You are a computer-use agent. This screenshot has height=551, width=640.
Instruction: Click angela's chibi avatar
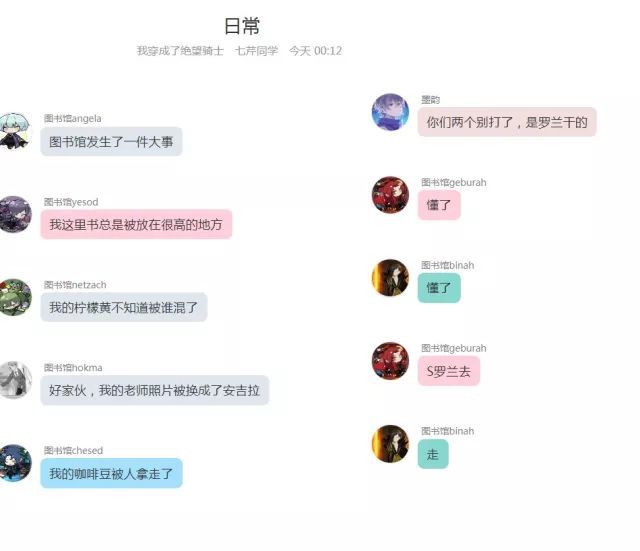[x=15, y=131]
